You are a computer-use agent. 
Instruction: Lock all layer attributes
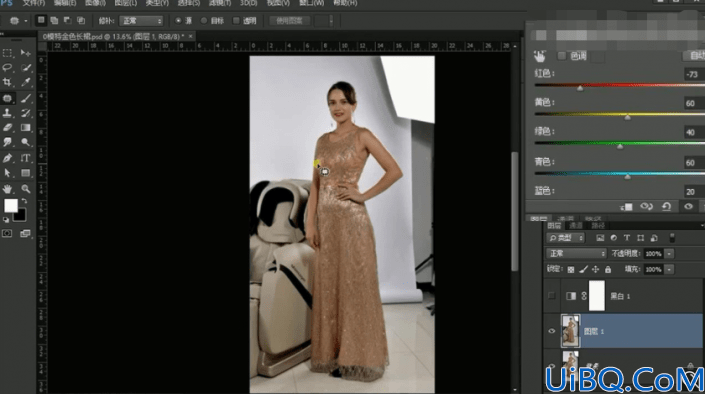pos(608,269)
